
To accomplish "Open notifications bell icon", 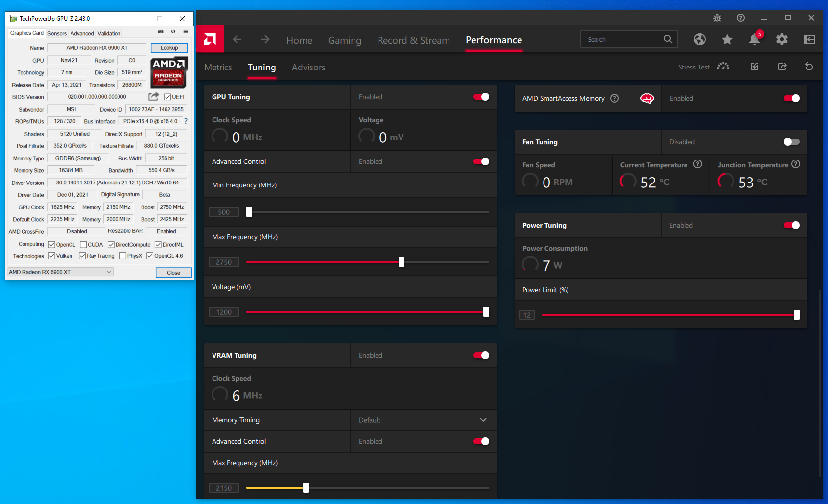I will (755, 39).
